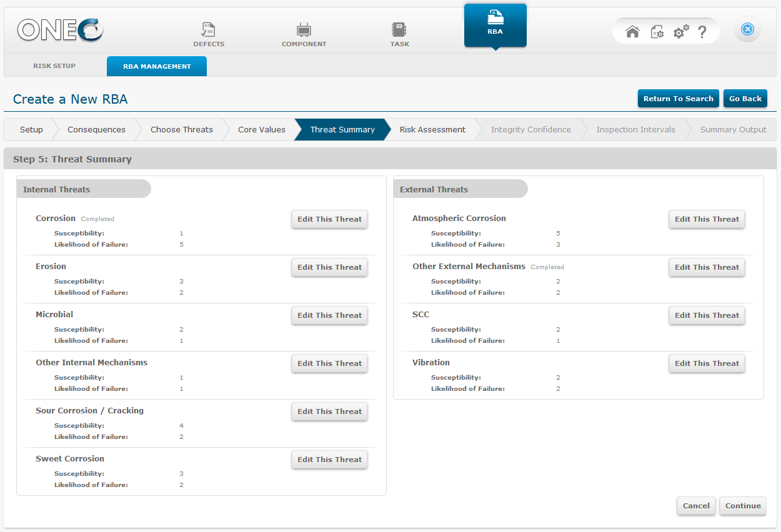The image size is (781, 532).
Task: Go to the Consequences wizard step
Action: pos(96,130)
